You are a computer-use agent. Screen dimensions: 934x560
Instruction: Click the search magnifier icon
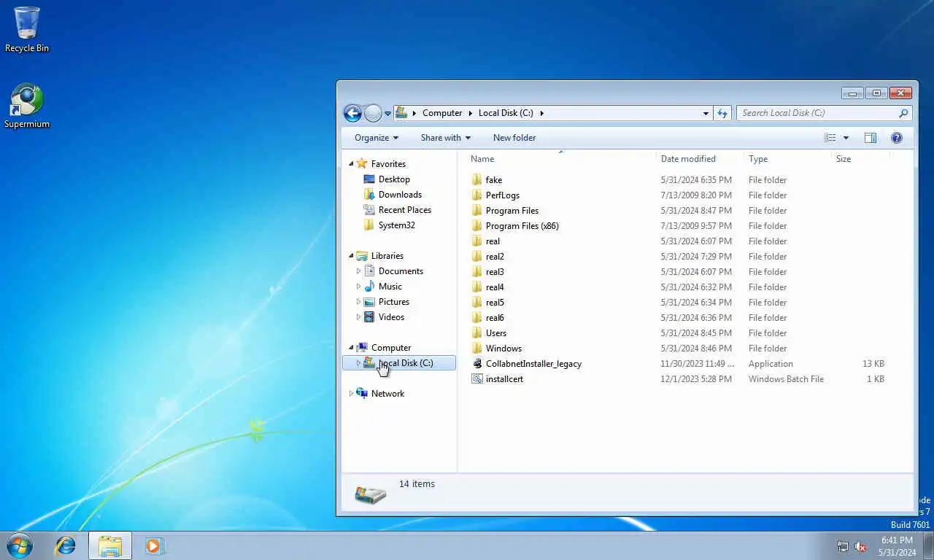coord(903,113)
